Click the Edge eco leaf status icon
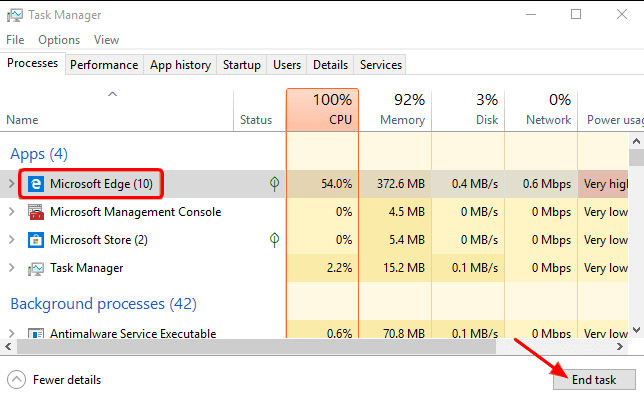Image resolution: width=644 pixels, height=402 pixels. 274,184
